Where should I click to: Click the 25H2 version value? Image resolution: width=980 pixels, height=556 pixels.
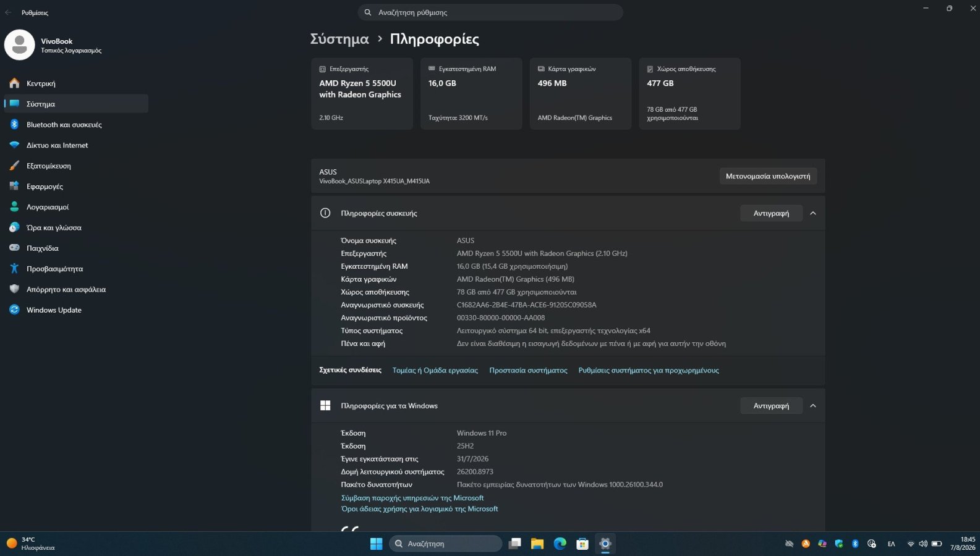(x=465, y=446)
